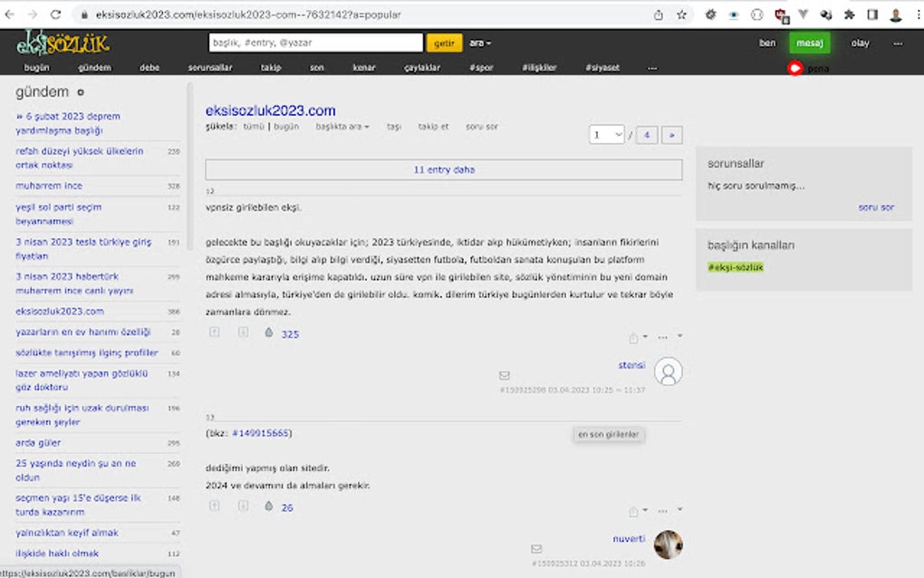Image resolution: width=924 pixels, height=578 pixels.
Task: Click the takip et link
Action: pos(433,127)
